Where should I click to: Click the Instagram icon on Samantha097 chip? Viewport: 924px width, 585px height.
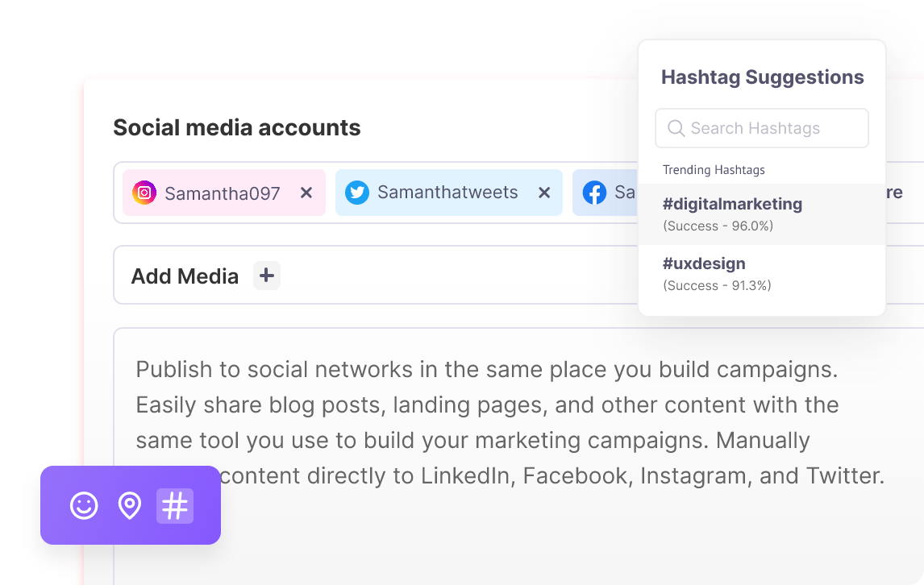[x=144, y=193]
